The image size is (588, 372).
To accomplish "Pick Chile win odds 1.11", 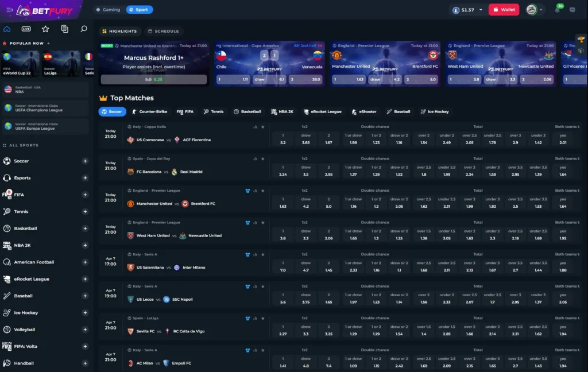I will click(x=233, y=79).
